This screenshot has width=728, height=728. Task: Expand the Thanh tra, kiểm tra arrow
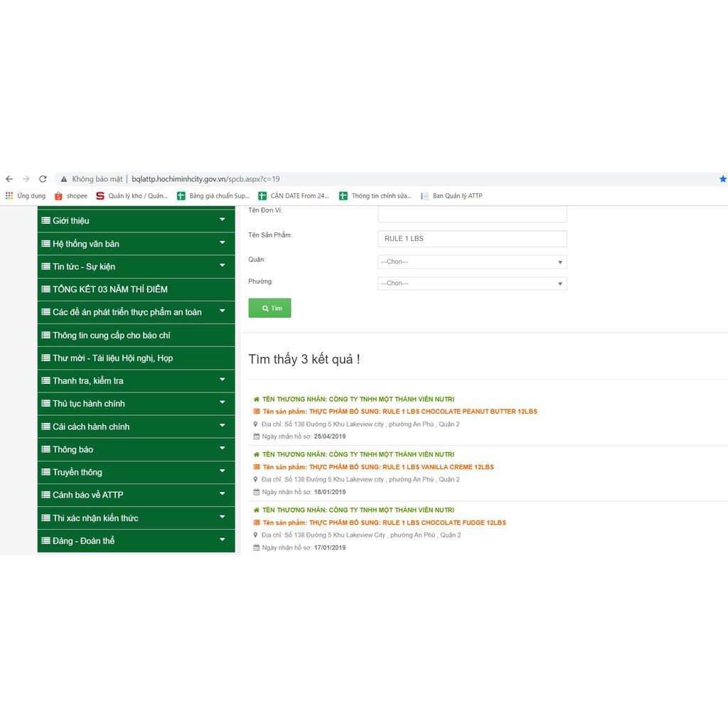point(222,380)
